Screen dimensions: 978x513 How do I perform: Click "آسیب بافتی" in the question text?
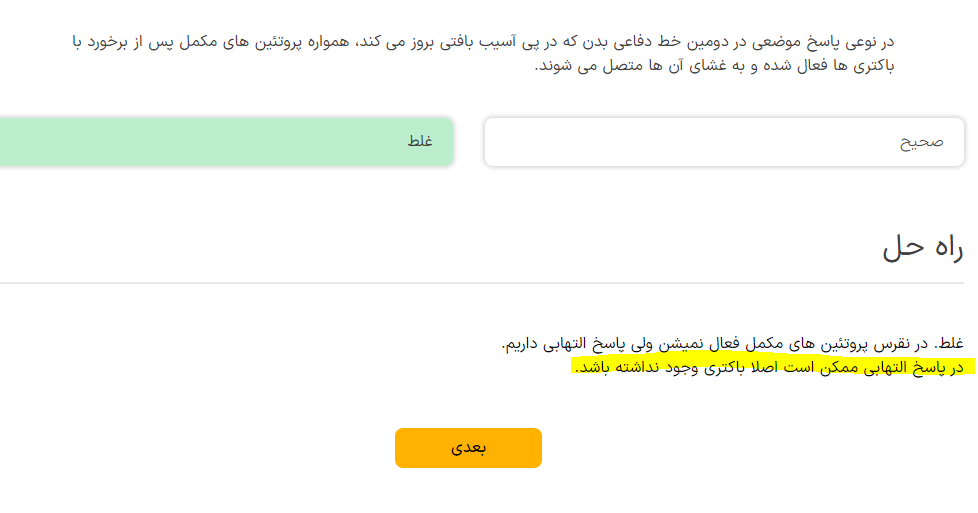479,42
